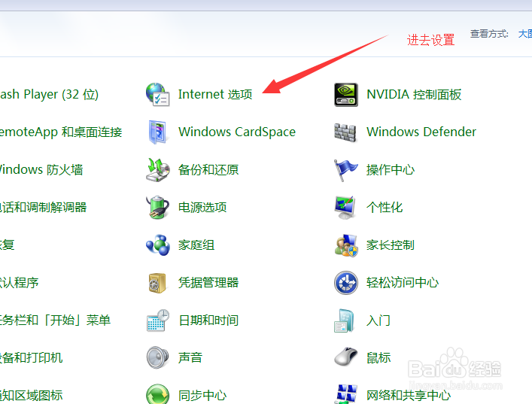Open the Windows CardSpace icon
Viewport: 532px width, 404px height.
(157, 132)
